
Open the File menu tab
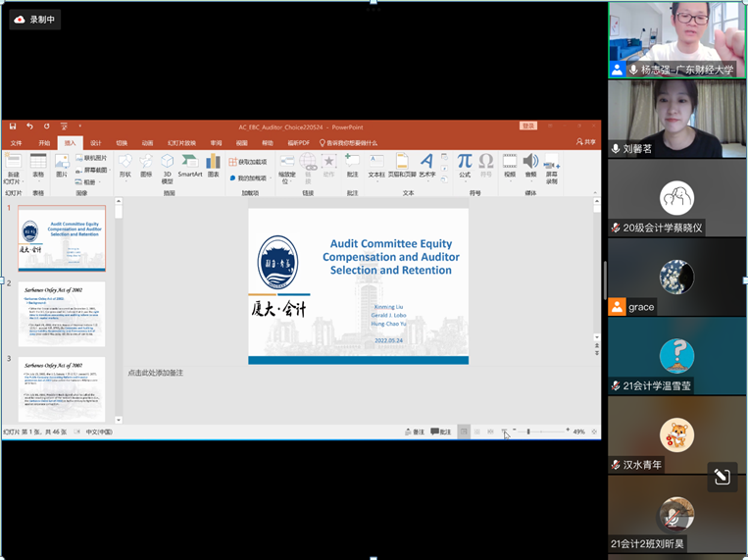click(x=16, y=142)
